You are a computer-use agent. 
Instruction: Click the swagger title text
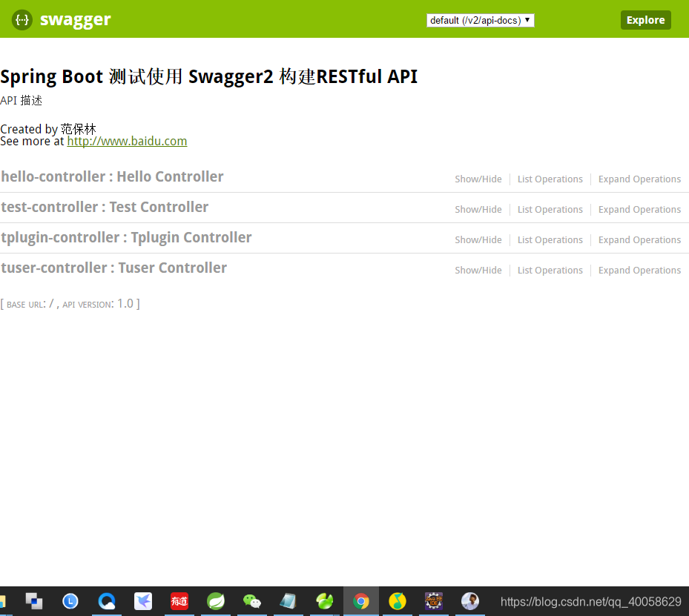tap(75, 20)
